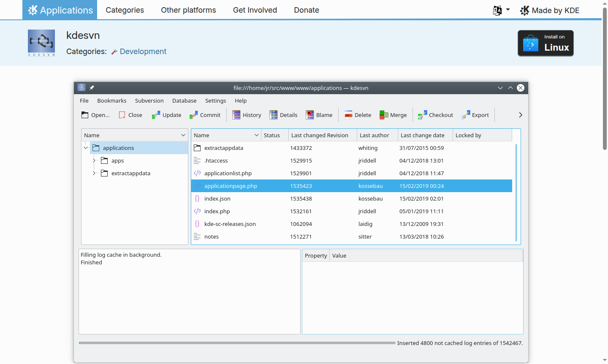Select the Export icon in the toolbar
This screenshot has height=364, width=608.
click(465, 114)
